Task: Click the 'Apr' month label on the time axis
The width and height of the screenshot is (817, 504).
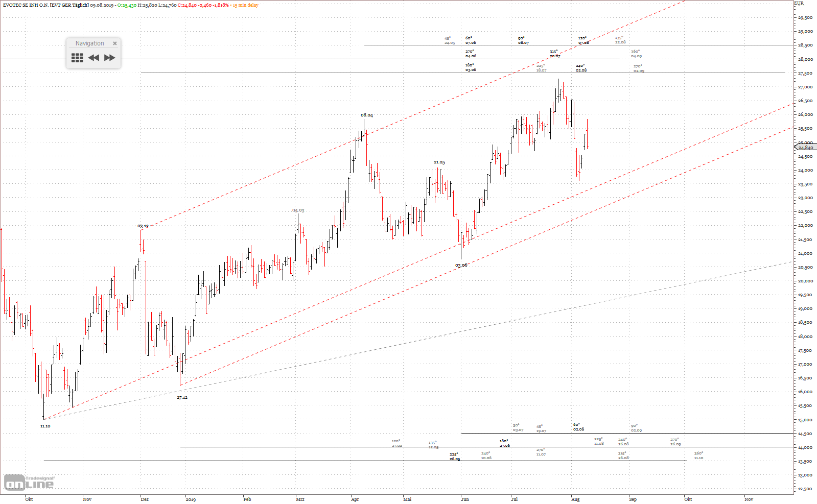Action: click(355, 499)
